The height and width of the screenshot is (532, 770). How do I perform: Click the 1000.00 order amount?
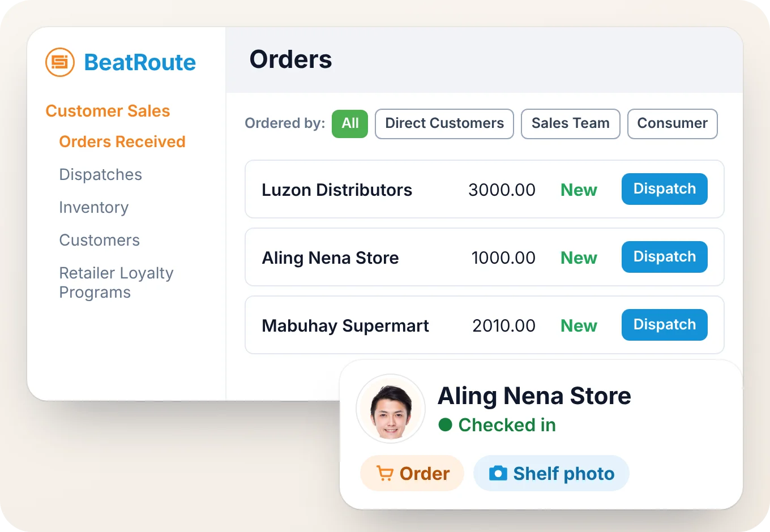[503, 258]
